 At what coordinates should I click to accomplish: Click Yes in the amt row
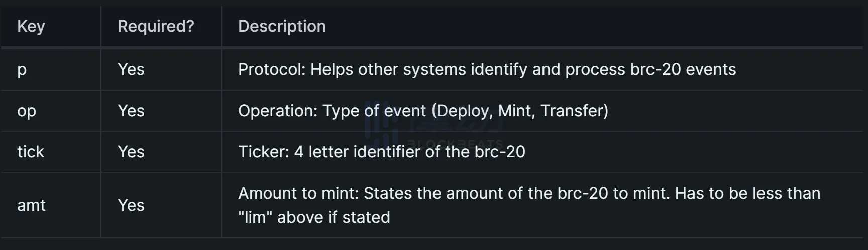coord(131,205)
